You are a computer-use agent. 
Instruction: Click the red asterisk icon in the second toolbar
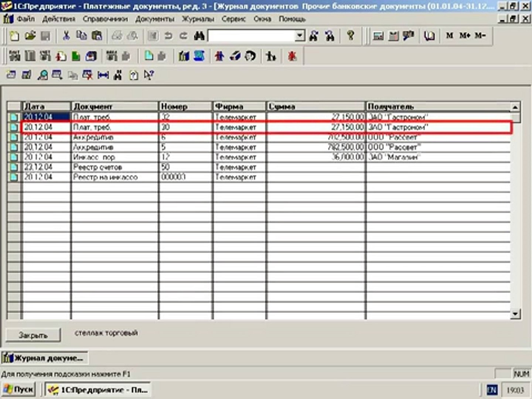(292, 56)
